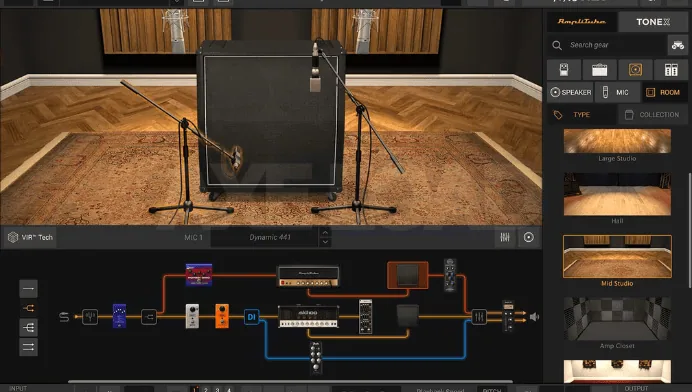Select the Mid Studio room thumbnail
The width and height of the screenshot is (692, 392).
coord(617,256)
